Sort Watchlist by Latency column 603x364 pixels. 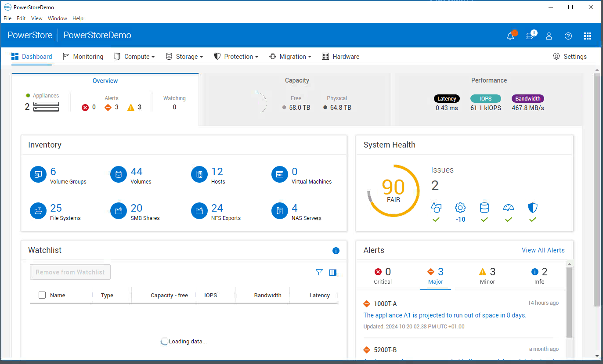click(x=320, y=296)
